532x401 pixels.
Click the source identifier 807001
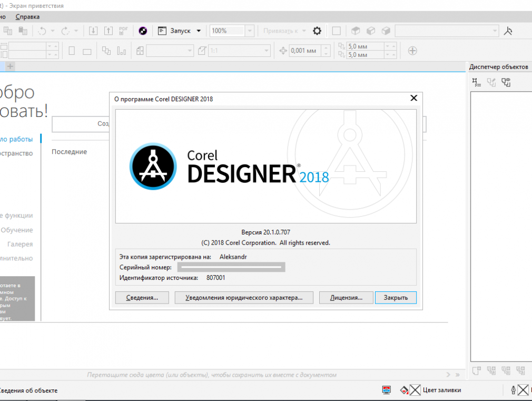click(216, 278)
